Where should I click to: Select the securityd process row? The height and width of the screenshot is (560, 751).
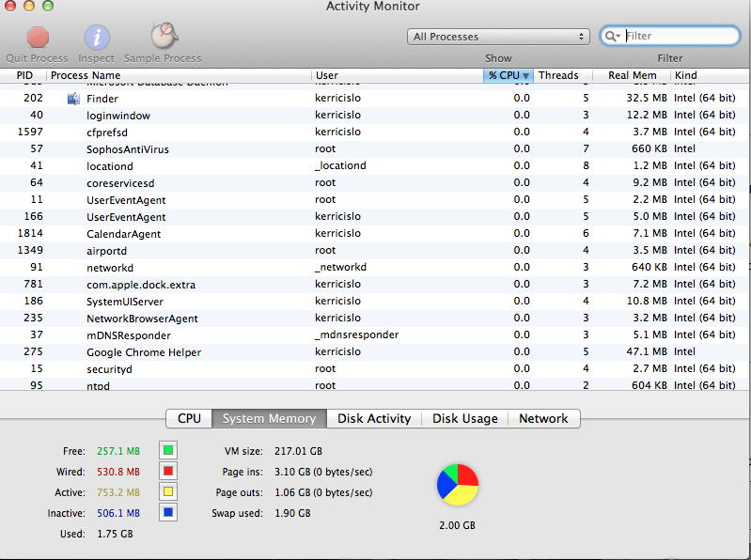374,369
